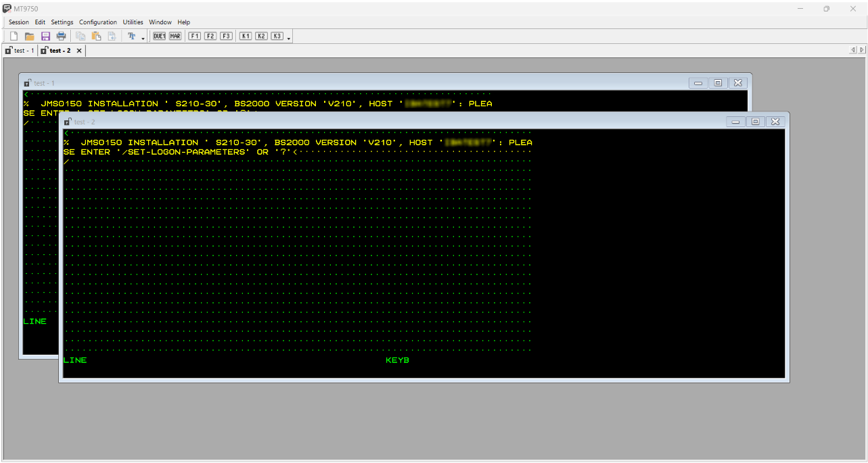This screenshot has width=868, height=463.
Task: Create a new session with the blank page icon
Action: pos(14,36)
